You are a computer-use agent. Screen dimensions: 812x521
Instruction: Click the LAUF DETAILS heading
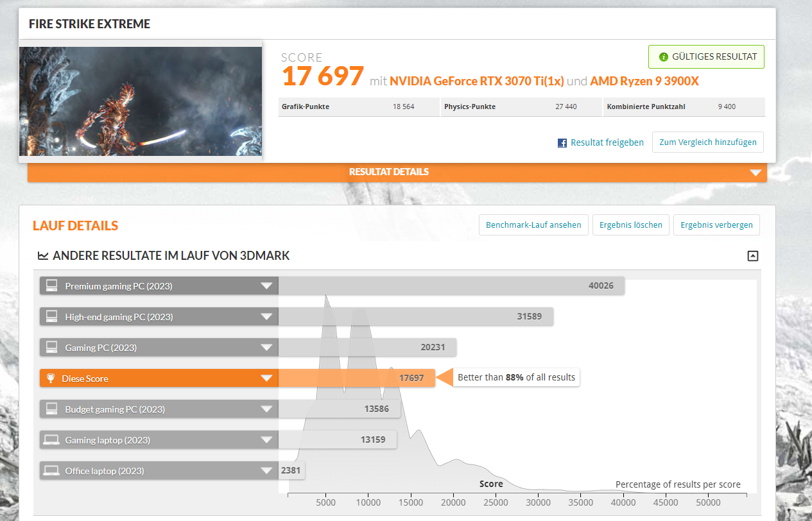point(75,226)
